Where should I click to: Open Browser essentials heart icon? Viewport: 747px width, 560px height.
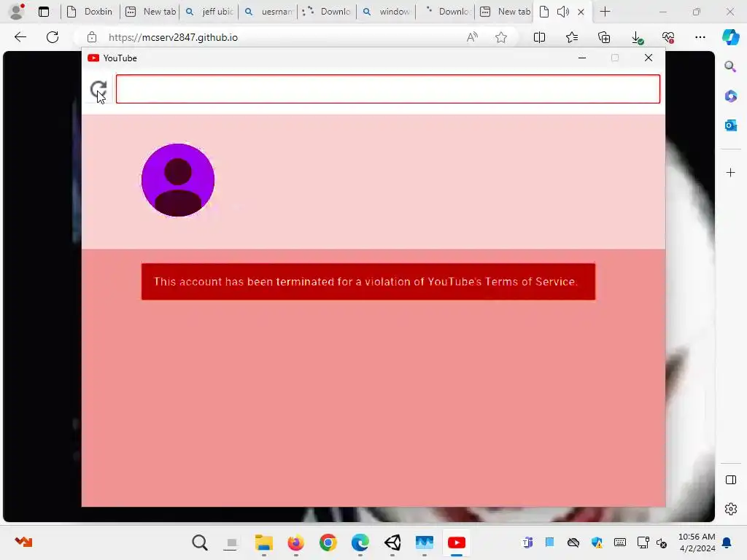(x=668, y=37)
